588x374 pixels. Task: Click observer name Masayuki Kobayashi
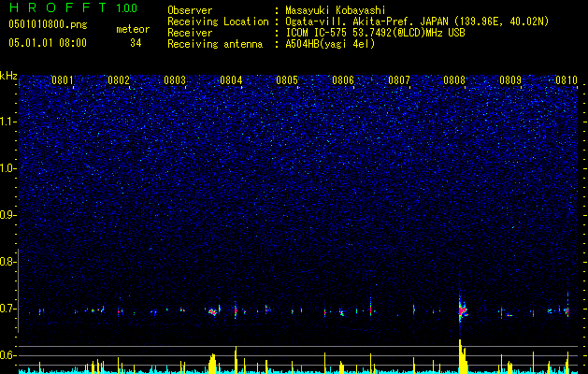click(x=336, y=10)
